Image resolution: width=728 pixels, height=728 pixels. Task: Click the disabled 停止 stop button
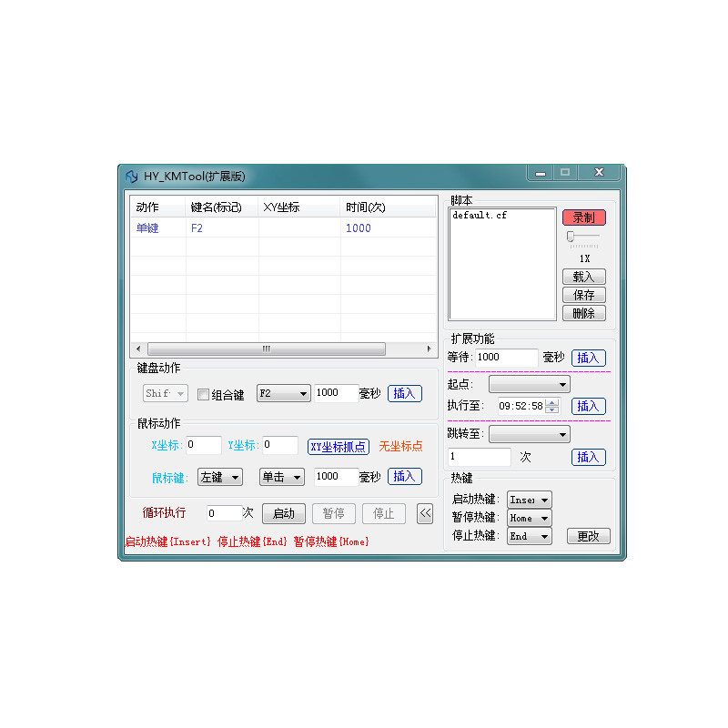pyautogui.click(x=384, y=513)
